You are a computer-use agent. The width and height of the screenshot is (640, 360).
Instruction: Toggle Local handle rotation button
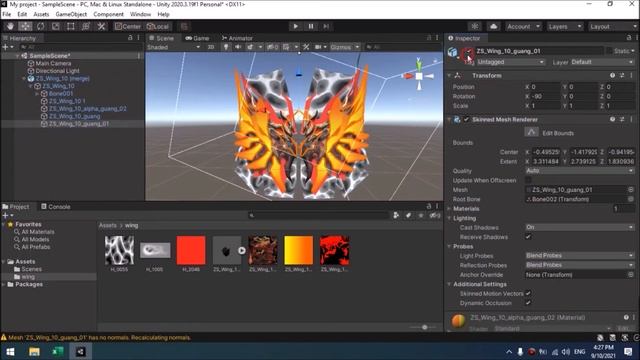pos(158,27)
